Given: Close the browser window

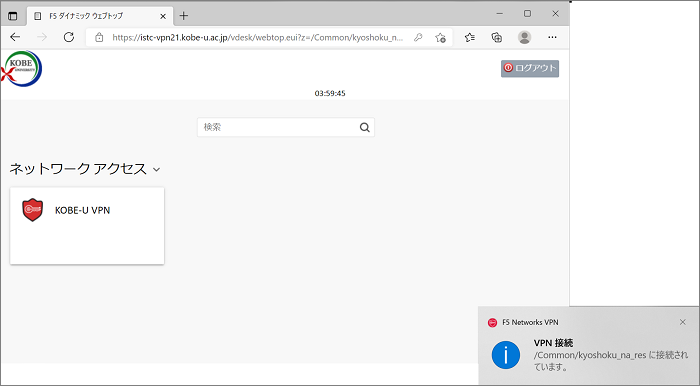Looking at the screenshot, I should [x=555, y=14].
